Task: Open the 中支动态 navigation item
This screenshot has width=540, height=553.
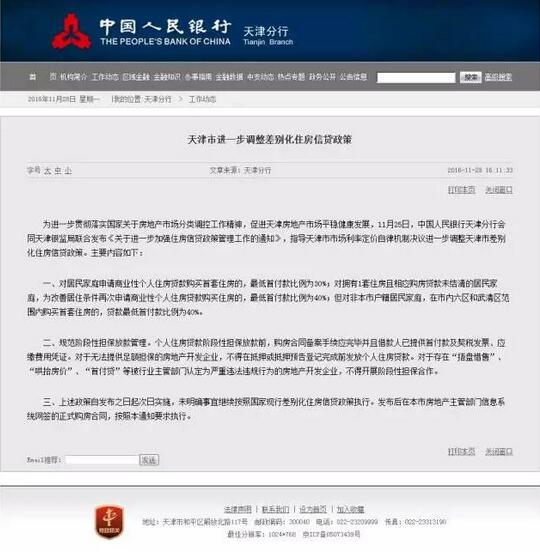Action: (260, 77)
